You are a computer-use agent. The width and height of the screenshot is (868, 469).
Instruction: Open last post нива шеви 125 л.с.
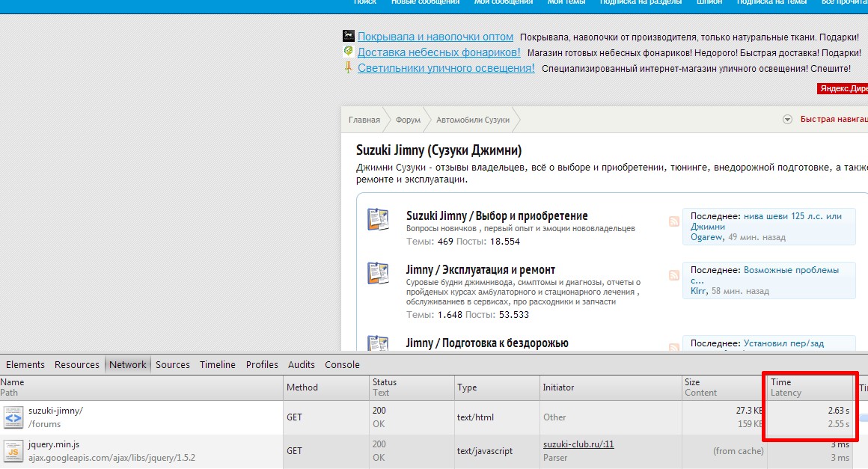click(x=765, y=221)
